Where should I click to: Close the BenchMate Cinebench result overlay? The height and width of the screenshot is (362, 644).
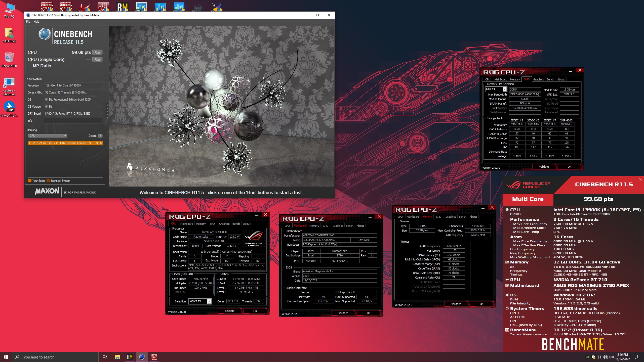[x=640, y=179]
